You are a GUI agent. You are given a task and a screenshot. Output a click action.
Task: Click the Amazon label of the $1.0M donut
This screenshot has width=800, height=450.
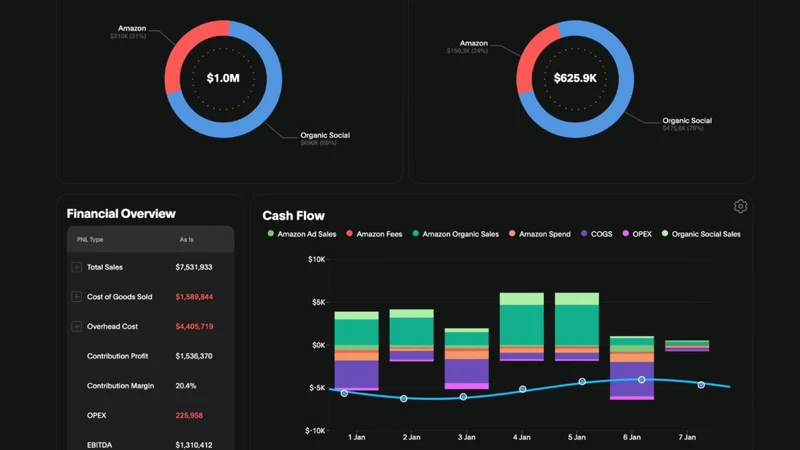[132, 28]
